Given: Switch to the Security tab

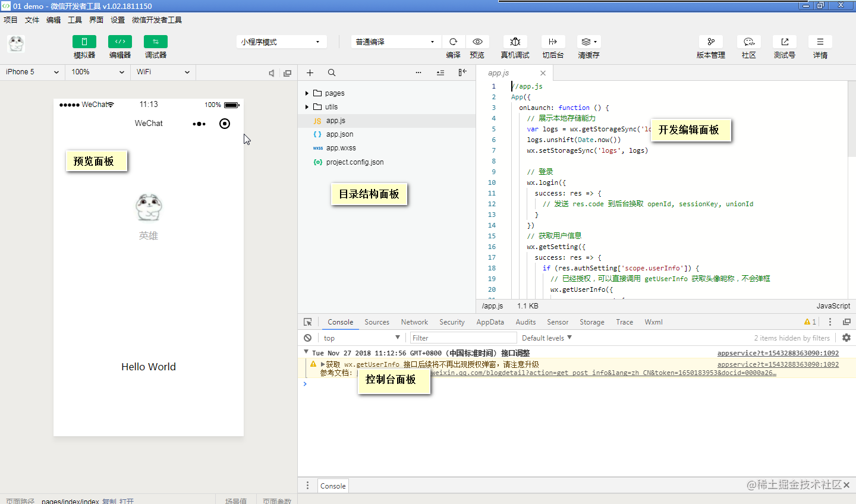Looking at the screenshot, I should coord(452,322).
